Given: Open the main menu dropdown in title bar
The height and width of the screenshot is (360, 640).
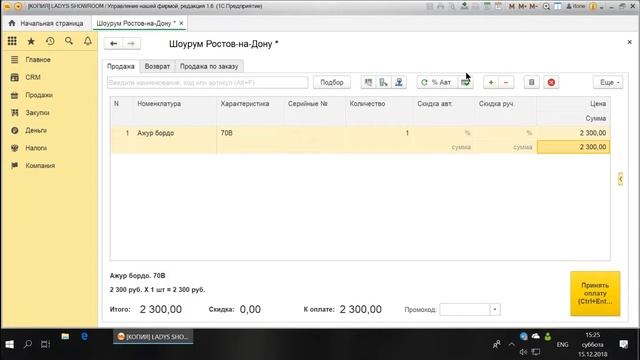Looking at the screenshot, I should point(18,6).
